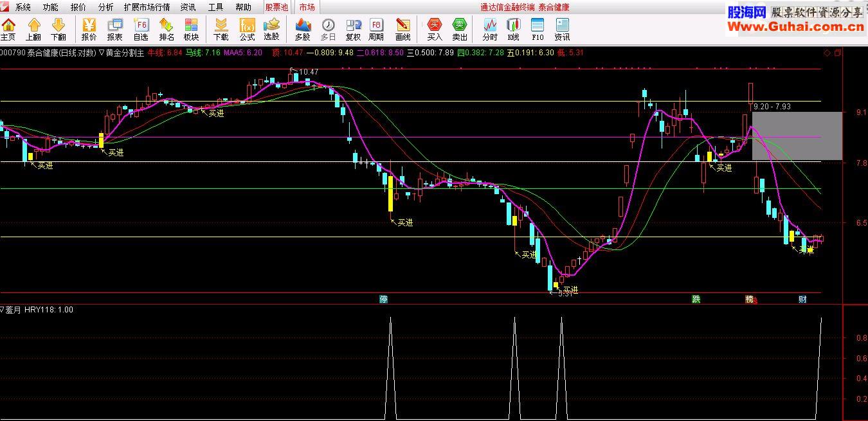This screenshot has width=868, height=421.
Task: Click the red application logo icon
Action: (5, 7)
